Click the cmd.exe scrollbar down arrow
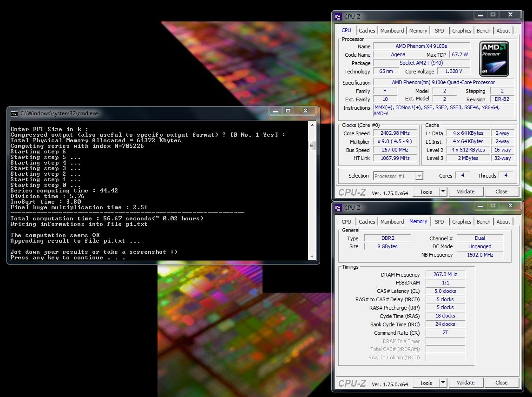 (x=312, y=257)
